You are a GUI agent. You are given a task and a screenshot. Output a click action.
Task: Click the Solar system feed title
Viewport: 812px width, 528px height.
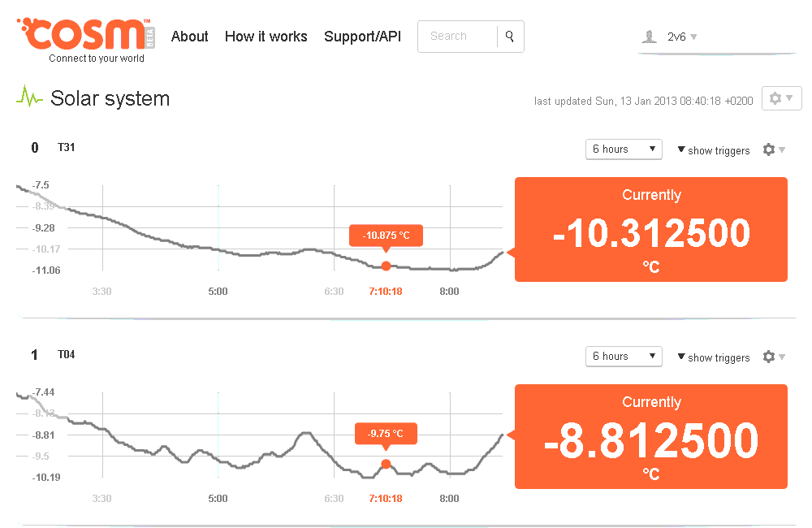click(110, 99)
